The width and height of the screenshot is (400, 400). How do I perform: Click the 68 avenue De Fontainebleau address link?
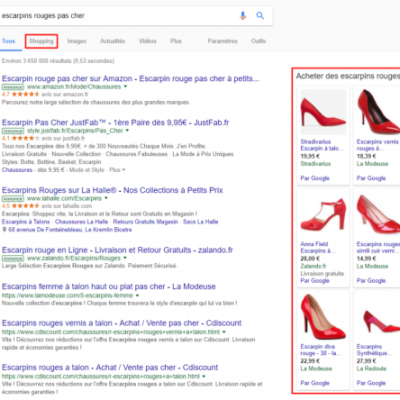70,230
